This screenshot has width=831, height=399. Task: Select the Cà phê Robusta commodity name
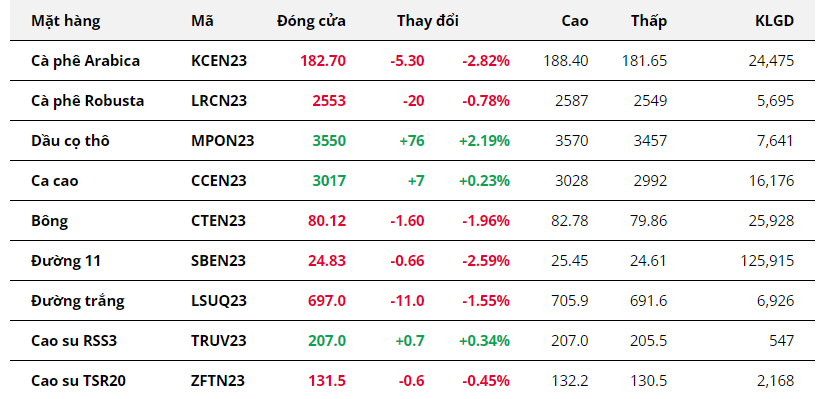click(87, 101)
